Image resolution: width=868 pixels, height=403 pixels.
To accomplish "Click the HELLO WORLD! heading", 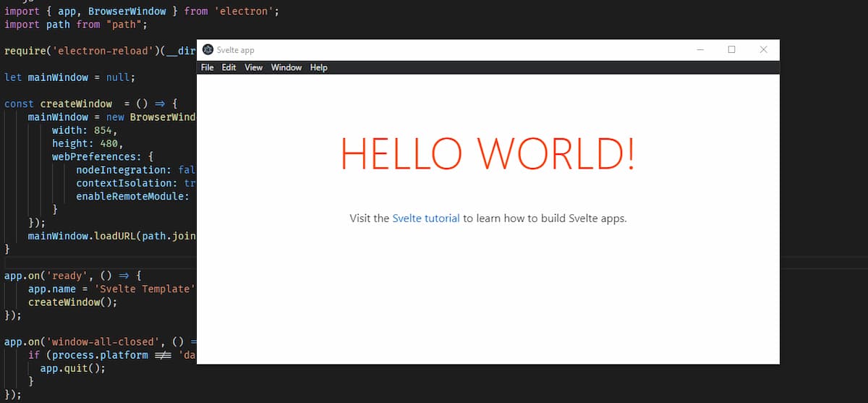I will (488, 153).
